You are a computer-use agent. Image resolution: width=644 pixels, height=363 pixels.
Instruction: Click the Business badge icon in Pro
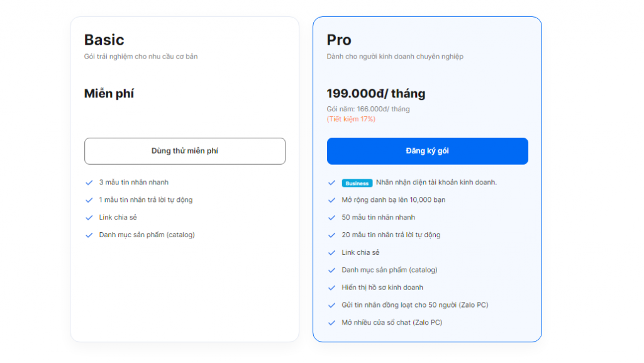pos(357,183)
